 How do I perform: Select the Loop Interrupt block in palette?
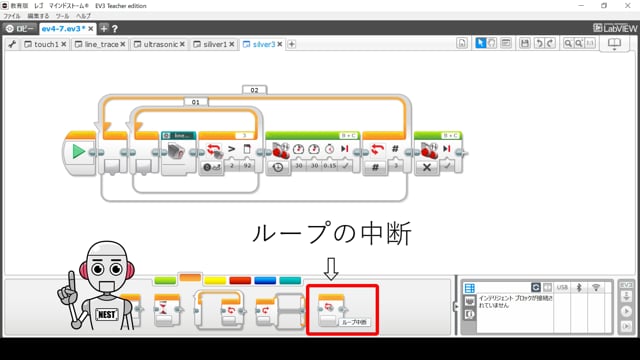(331, 310)
